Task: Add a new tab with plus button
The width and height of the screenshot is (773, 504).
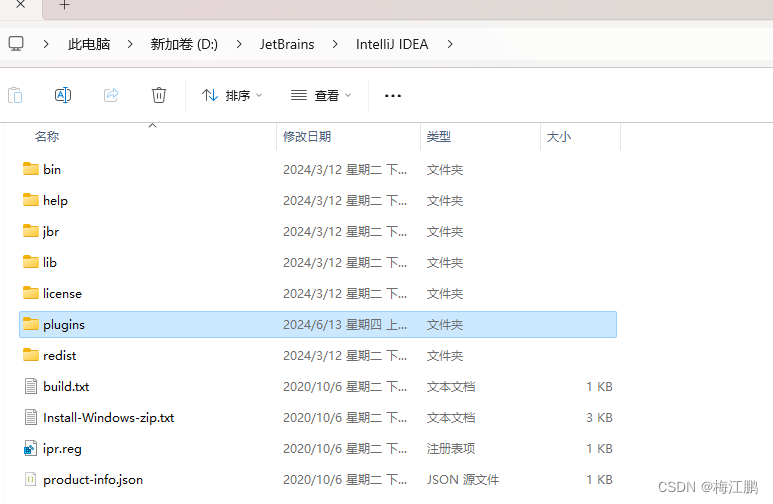Action: [65, 5]
